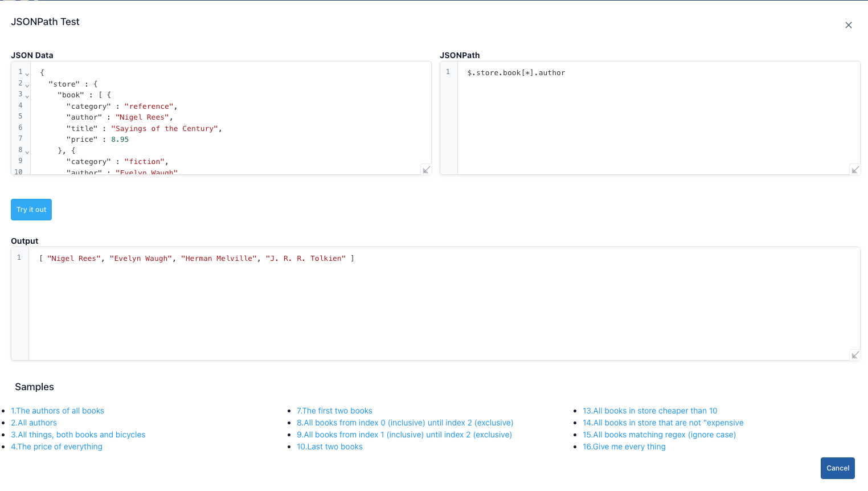868x491 pixels.
Task: Expand the JSON Data editor using its resize handle
Action: [426, 169]
